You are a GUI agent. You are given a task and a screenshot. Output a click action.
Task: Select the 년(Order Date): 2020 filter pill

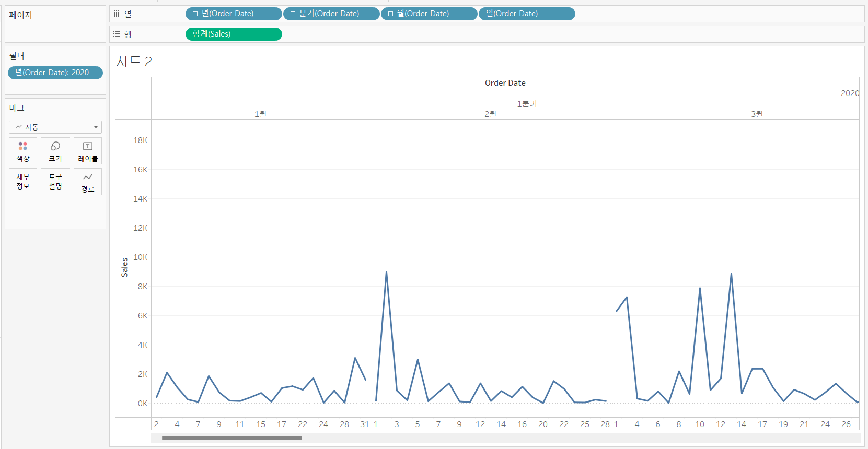pyautogui.click(x=55, y=73)
